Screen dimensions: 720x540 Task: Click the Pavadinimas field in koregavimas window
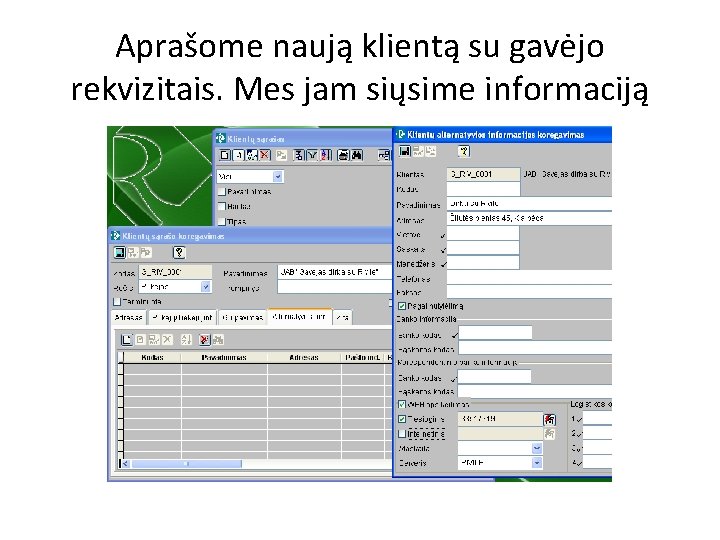click(x=334, y=272)
